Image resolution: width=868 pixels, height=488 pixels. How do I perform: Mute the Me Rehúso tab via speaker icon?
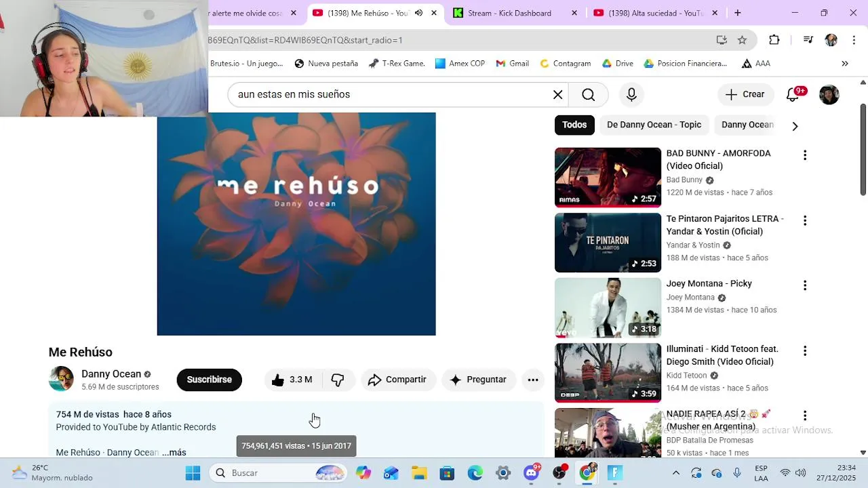pyautogui.click(x=418, y=13)
